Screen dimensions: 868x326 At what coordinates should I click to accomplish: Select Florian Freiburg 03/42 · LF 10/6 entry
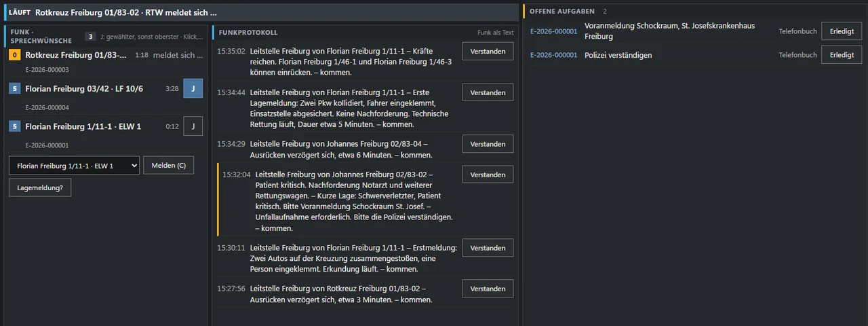click(x=106, y=94)
